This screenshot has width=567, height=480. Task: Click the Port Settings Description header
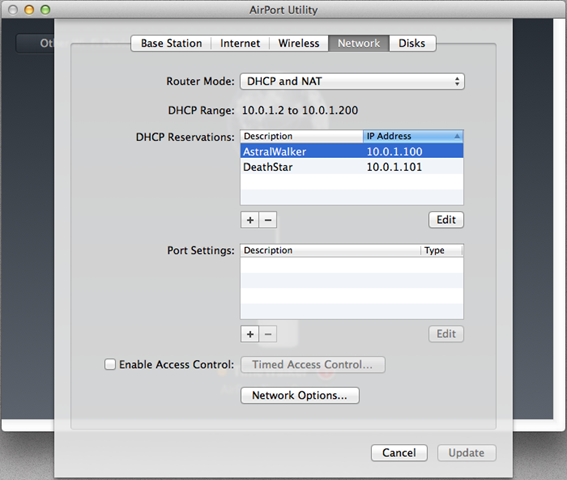coord(331,250)
